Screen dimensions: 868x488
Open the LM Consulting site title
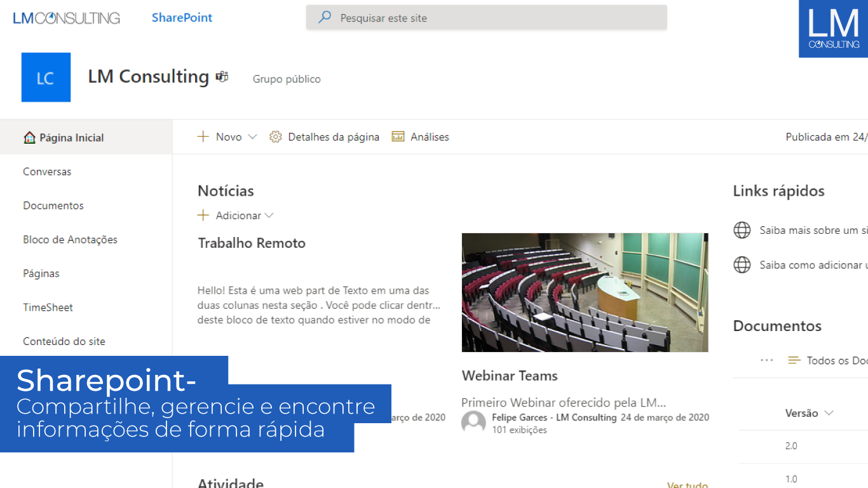149,77
